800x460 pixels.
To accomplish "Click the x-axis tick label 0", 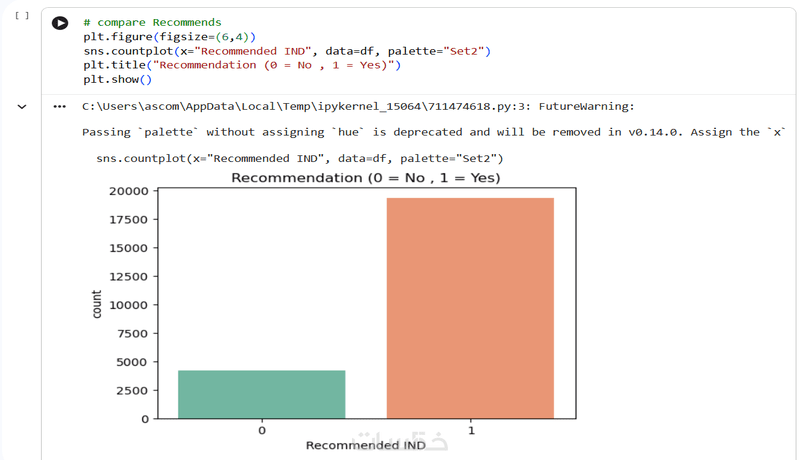I will (262, 430).
